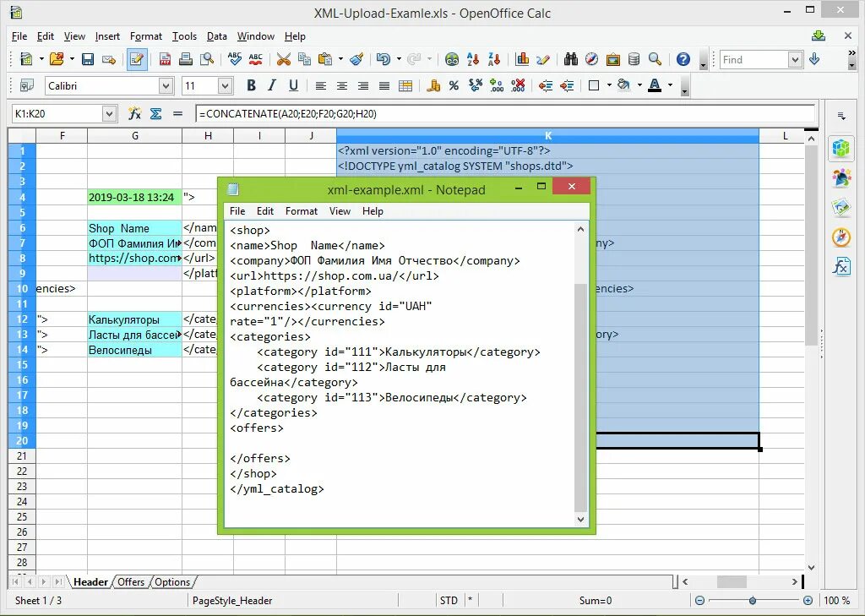Open the Navigator compass icon
865x616 pixels.
pos(591,59)
